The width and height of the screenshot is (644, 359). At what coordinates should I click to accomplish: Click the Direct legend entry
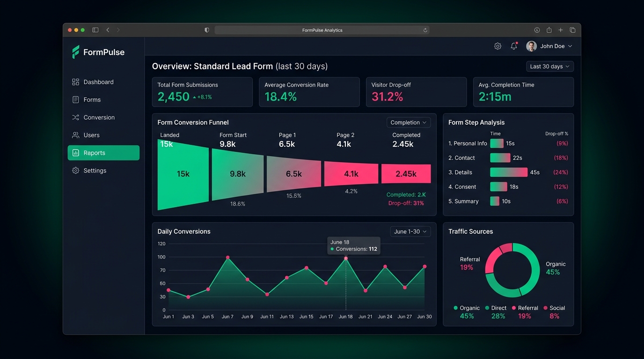point(496,312)
